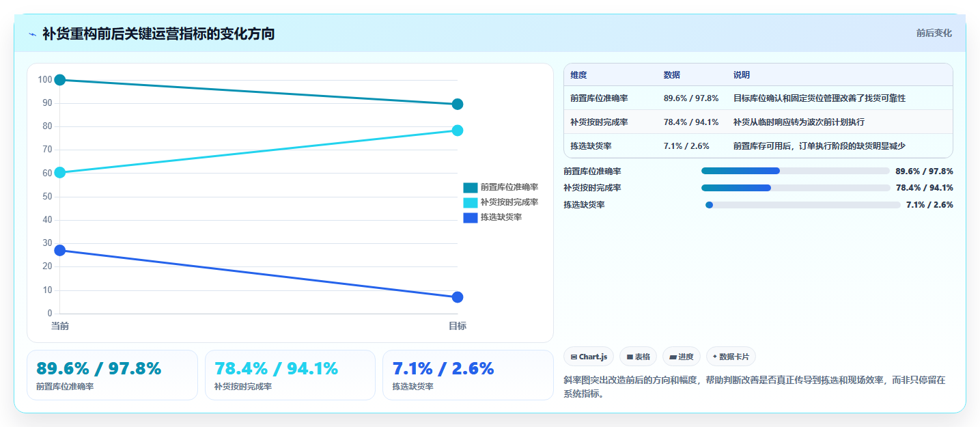
Task: Click y-axis label 0
Action: click(50, 314)
